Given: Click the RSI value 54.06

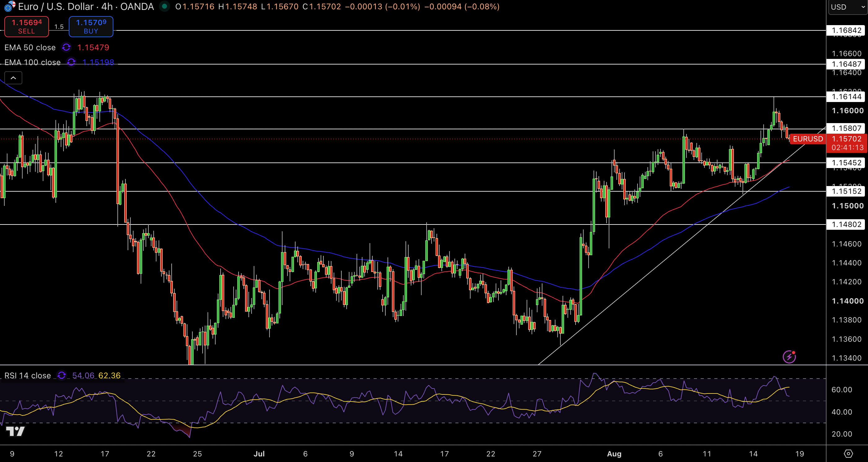Looking at the screenshot, I should pyautogui.click(x=83, y=375).
